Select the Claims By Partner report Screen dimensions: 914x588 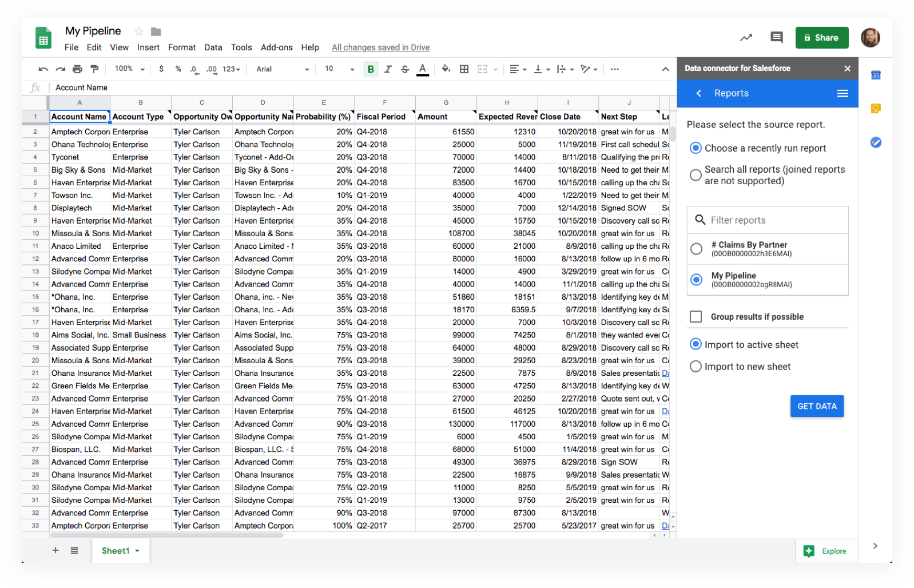tap(696, 249)
